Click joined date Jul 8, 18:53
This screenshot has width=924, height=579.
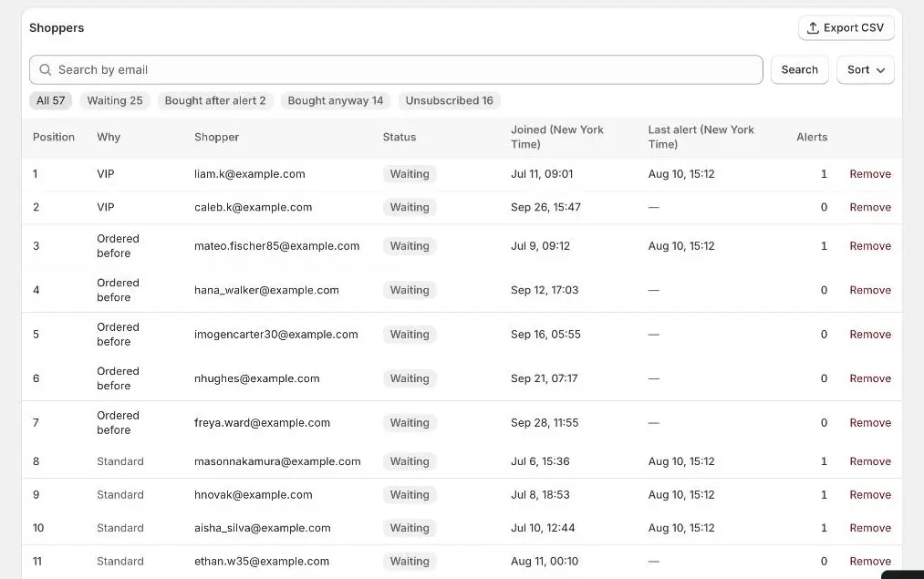point(540,495)
